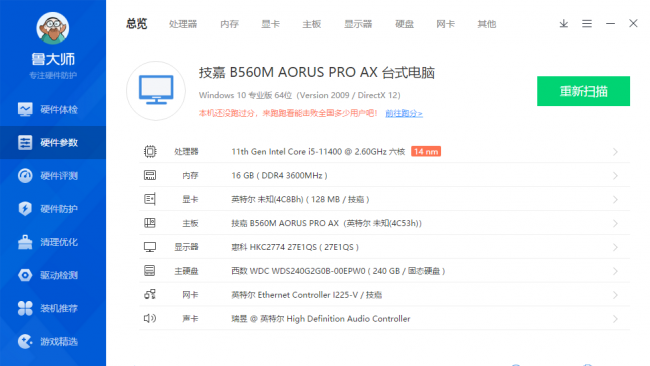Viewport: 650px width, 366px height.
Task: Expand the 主硬盘 row chevron
Action: [615, 271]
